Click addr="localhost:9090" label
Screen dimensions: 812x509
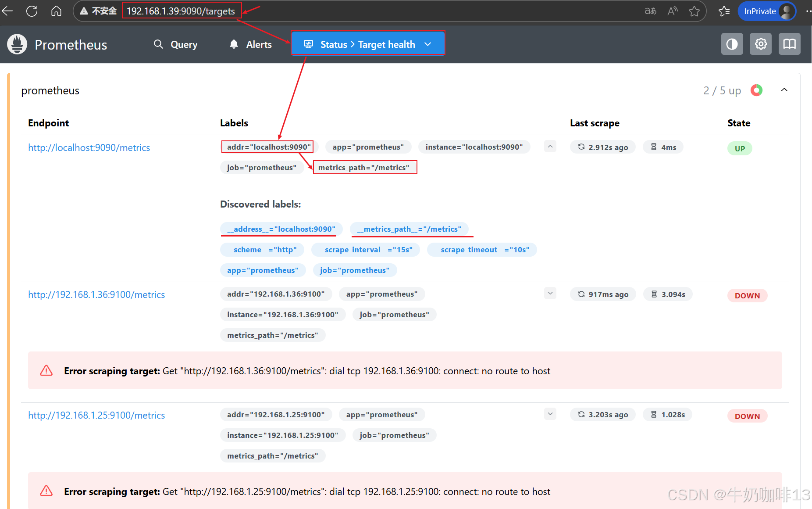[x=269, y=147]
